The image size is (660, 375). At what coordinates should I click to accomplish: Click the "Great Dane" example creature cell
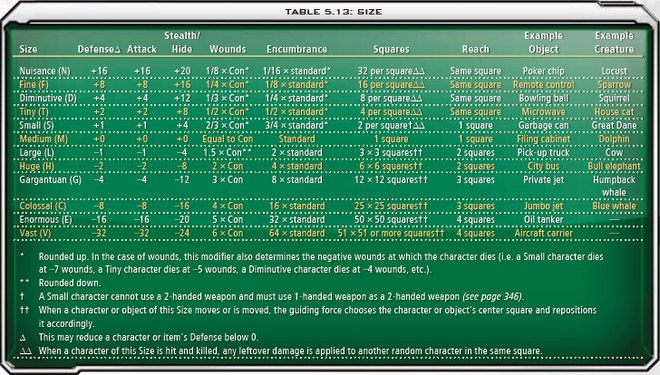coord(614,125)
